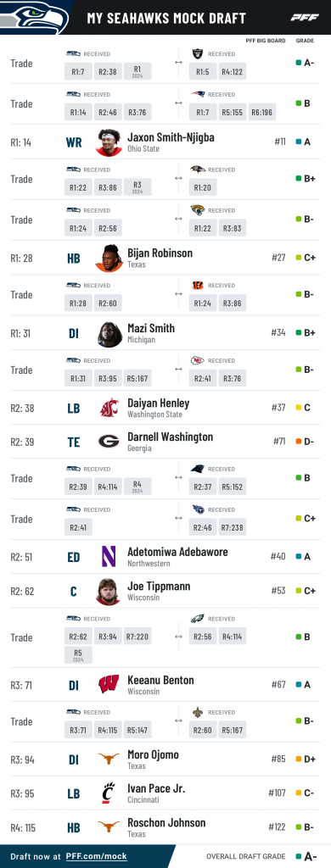Click the Jaguars logo in trade row
The image size is (331, 868).
tap(198, 210)
